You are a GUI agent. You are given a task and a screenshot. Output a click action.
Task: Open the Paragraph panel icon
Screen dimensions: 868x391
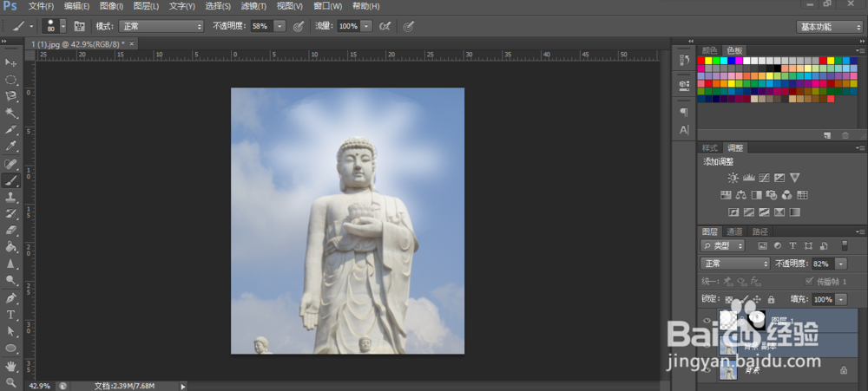tap(684, 112)
